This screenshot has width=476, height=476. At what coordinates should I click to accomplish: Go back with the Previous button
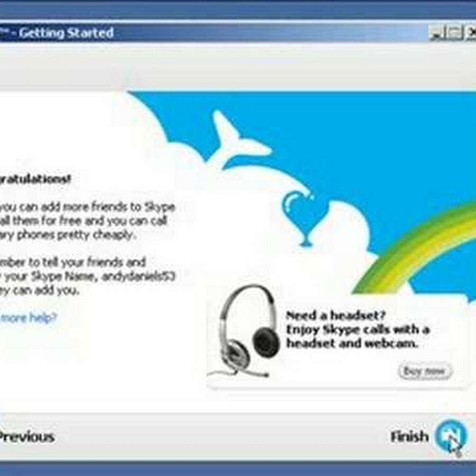click(27, 437)
